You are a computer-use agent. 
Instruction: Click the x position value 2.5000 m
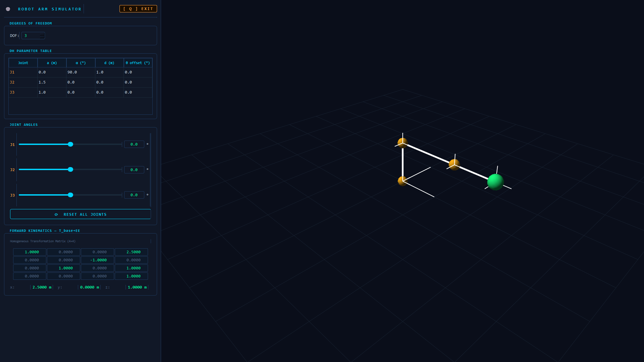point(42,287)
